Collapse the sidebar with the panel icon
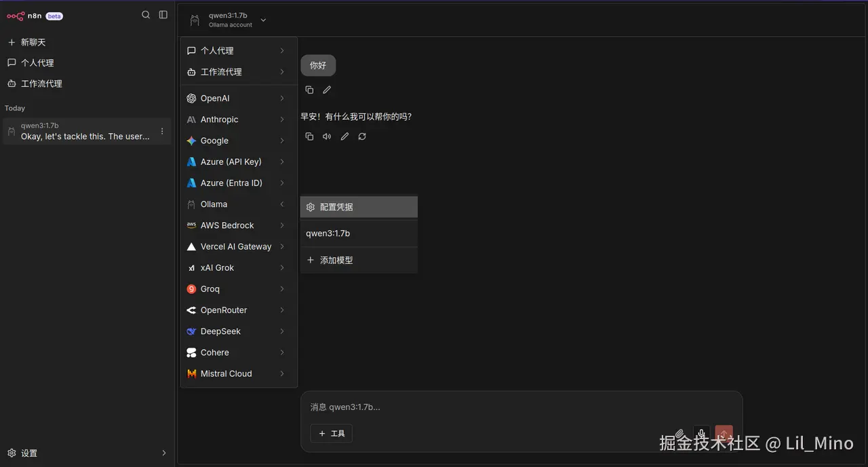This screenshot has width=868, height=467. pos(163,15)
